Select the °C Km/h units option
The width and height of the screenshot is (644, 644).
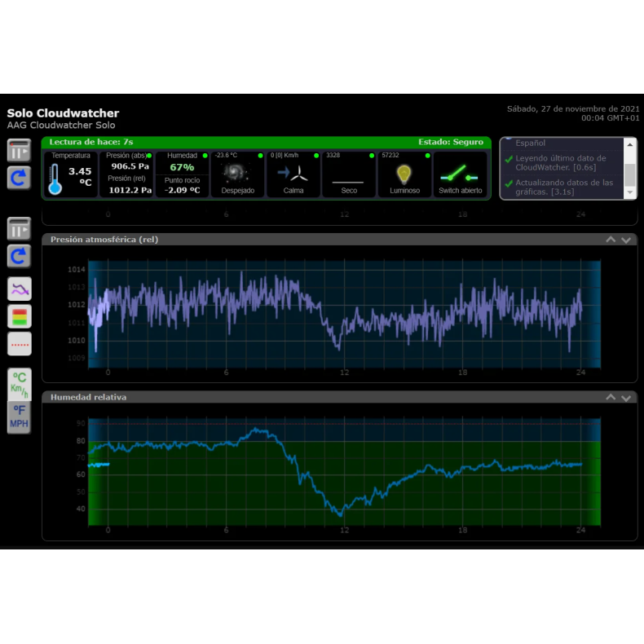pyautogui.click(x=19, y=384)
